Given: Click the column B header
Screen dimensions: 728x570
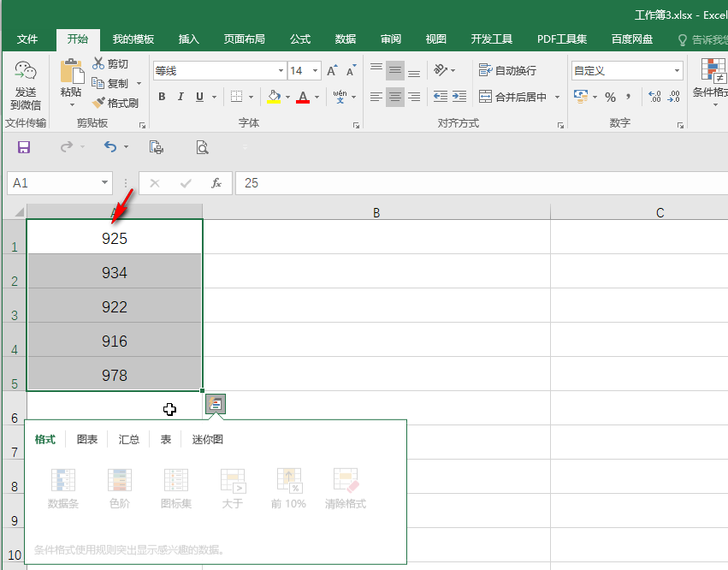Looking at the screenshot, I should click(x=376, y=212).
